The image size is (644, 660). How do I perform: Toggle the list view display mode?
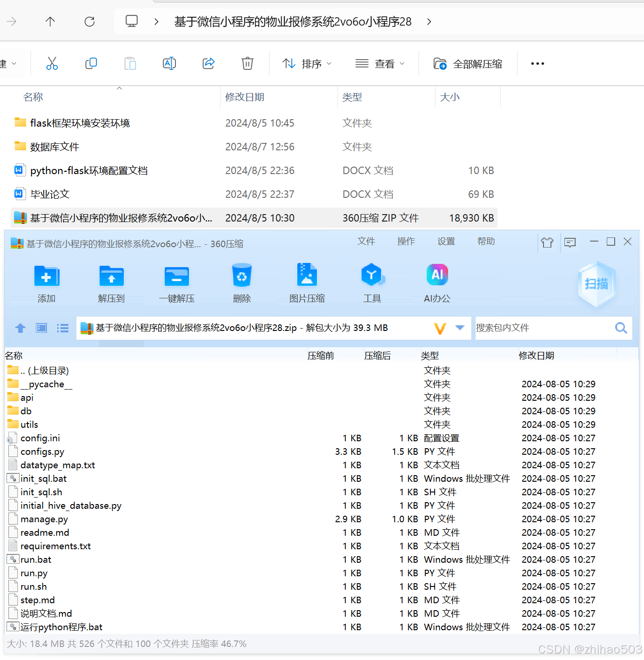[x=63, y=328]
